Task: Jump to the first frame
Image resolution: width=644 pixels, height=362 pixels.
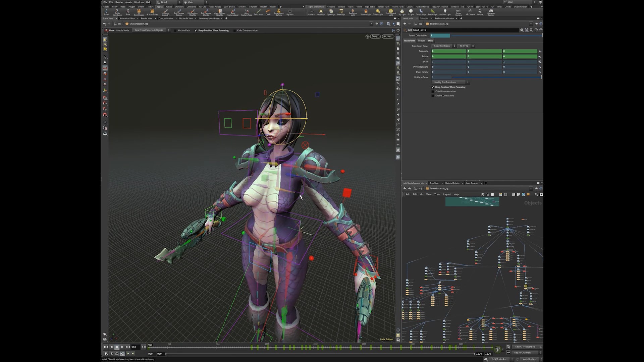Action: tap(106, 347)
